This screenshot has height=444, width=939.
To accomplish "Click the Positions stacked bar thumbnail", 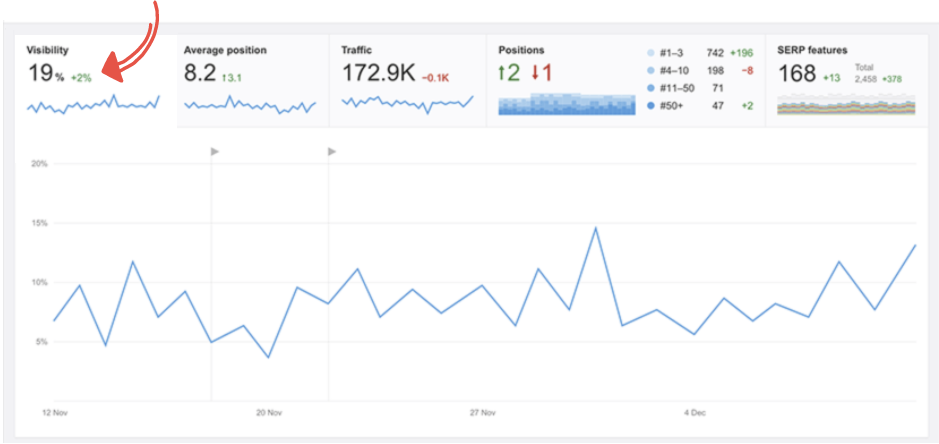I will click(567, 104).
